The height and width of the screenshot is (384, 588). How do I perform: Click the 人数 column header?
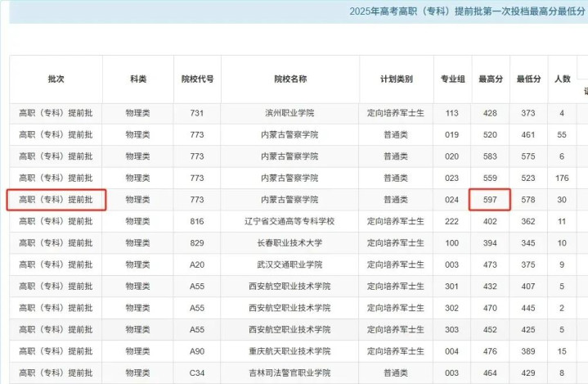coord(562,79)
